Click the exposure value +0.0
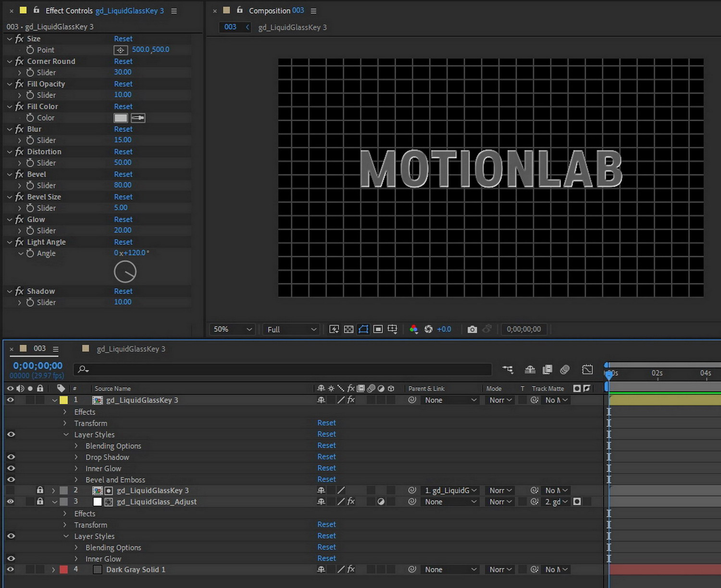Viewport: 721px width, 588px height. 444,329
